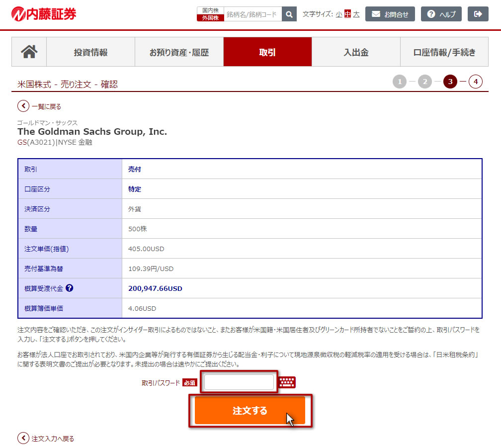Click step 3 progress indicator

[450, 82]
